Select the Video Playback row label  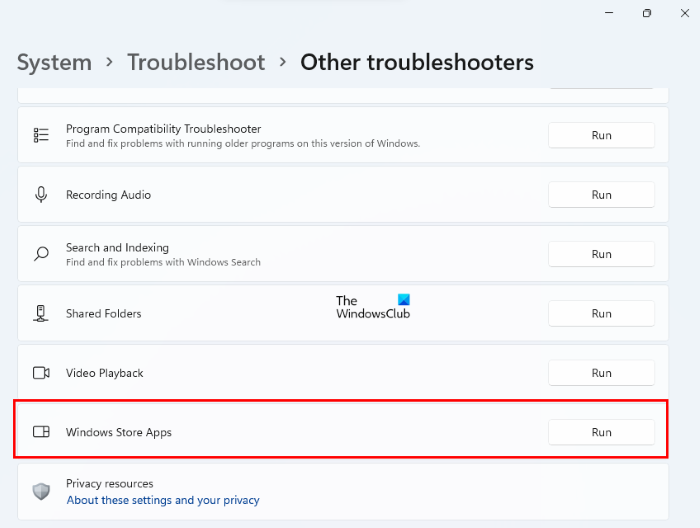tap(105, 373)
